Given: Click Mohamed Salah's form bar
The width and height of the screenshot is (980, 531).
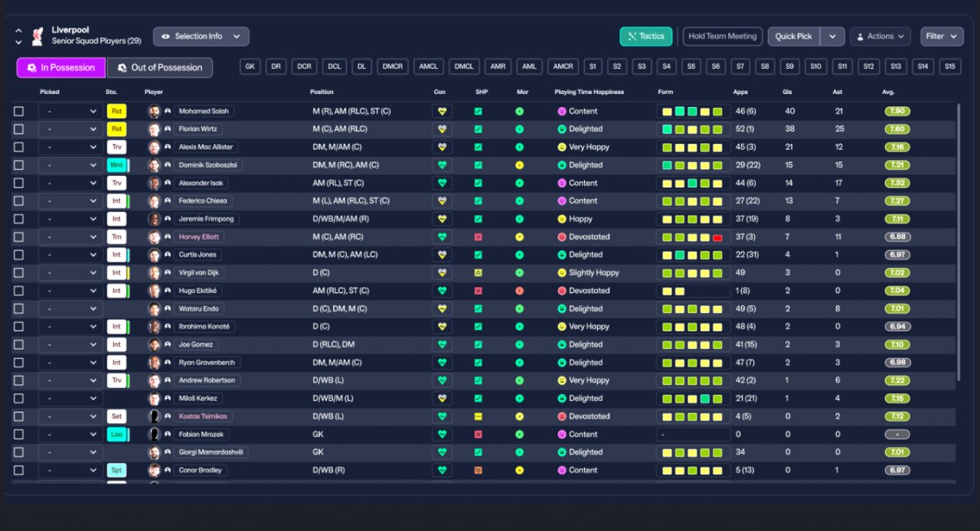Looking at the screenshot, I should coord(693,111).
